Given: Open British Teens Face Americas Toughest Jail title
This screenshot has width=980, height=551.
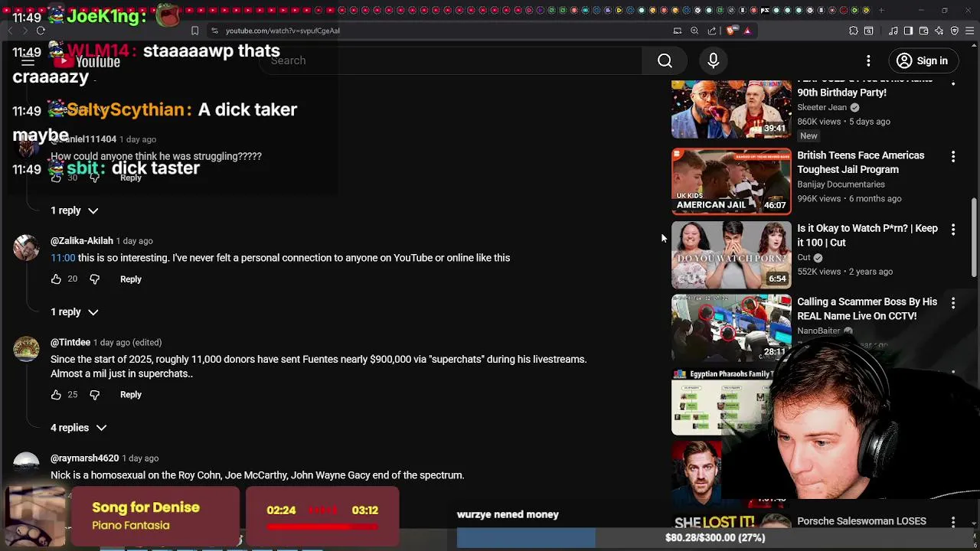Looking at the screenshot, I should pyautogui.click(x=861, y=162).
